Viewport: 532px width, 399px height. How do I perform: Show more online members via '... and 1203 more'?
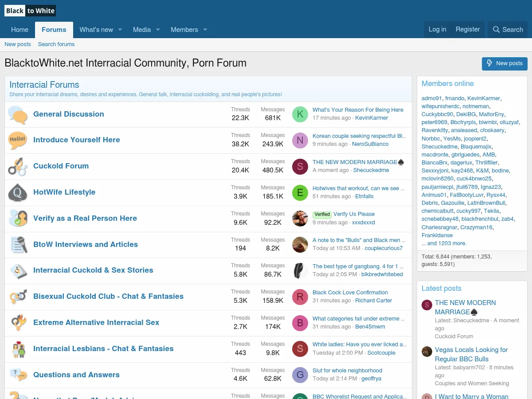pyautogui.click(x=444, y=243)
